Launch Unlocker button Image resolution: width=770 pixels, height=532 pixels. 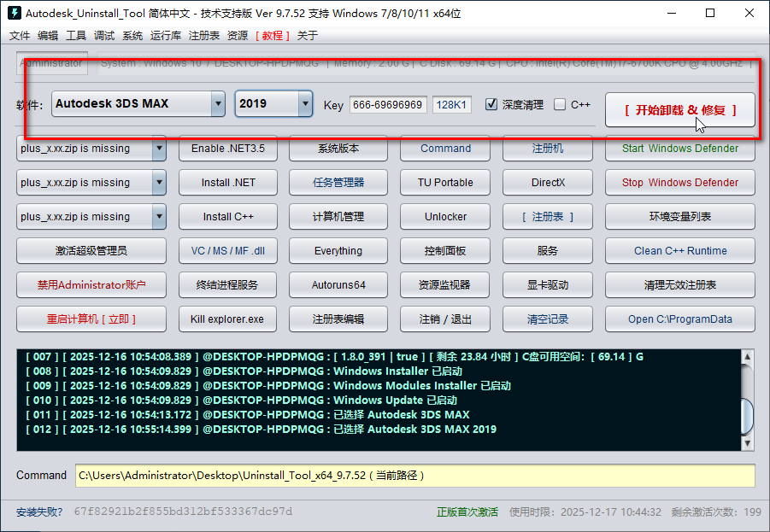[445, 216]
